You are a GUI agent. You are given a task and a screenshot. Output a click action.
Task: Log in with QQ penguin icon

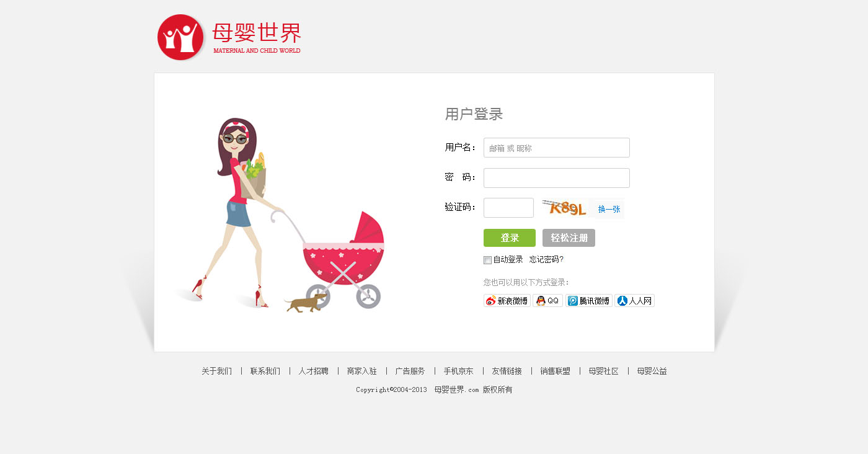click(x=541, y=301)
